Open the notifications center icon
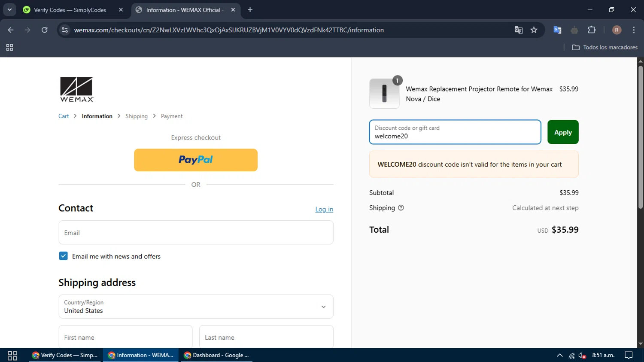 (629, 355)
